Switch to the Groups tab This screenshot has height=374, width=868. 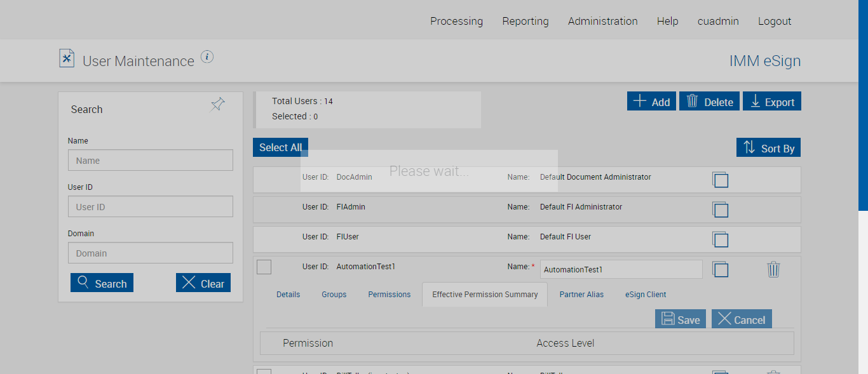click(334, 295)
